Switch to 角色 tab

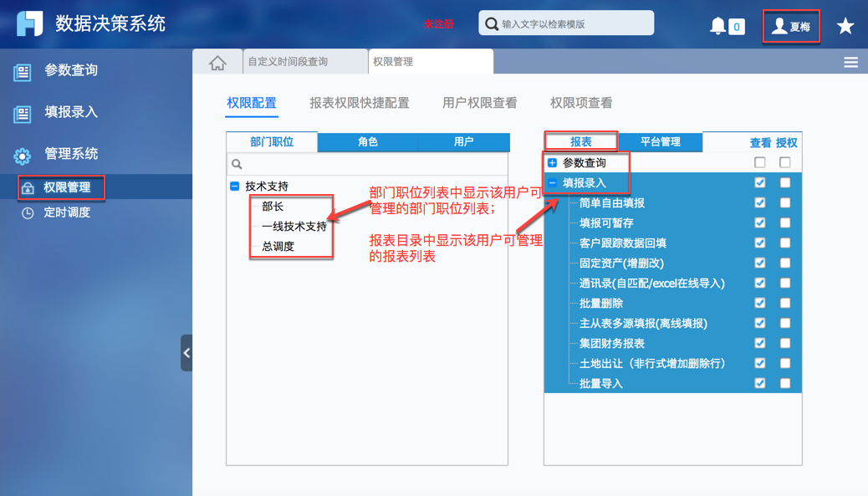coord(368,141)
